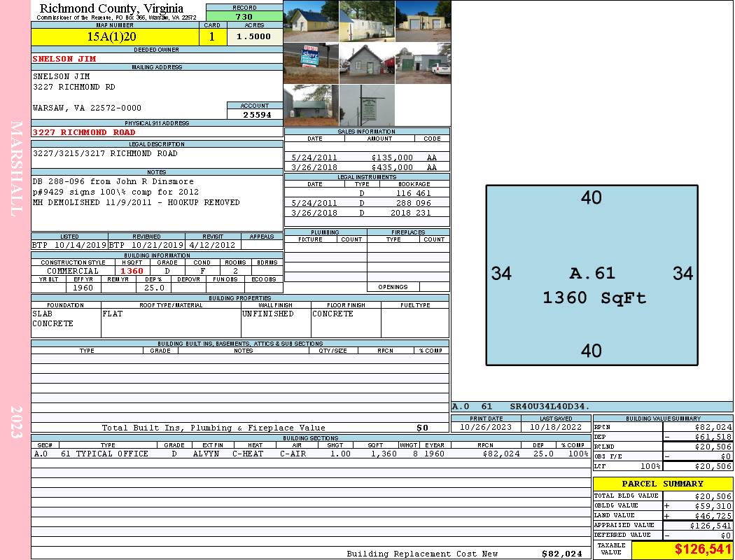
Task: Open the gray building with red truck photo
Action: [367, 63]
